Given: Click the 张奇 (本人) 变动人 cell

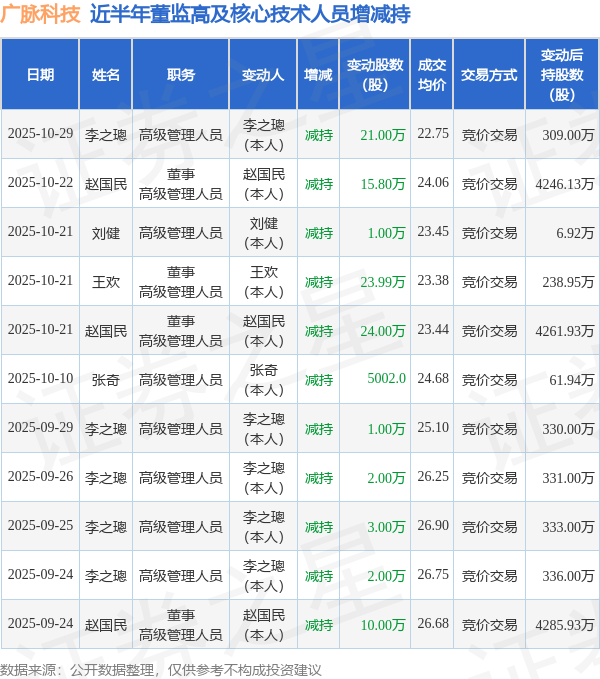Looking at the screenshot, I should [263, 380].
